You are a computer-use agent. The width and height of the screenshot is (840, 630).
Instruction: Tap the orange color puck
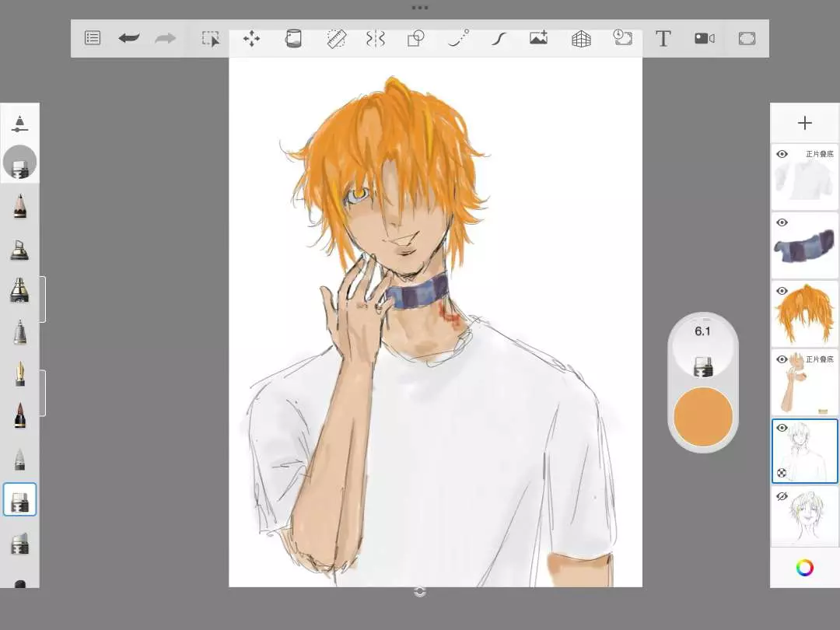[x=703, y=417]
